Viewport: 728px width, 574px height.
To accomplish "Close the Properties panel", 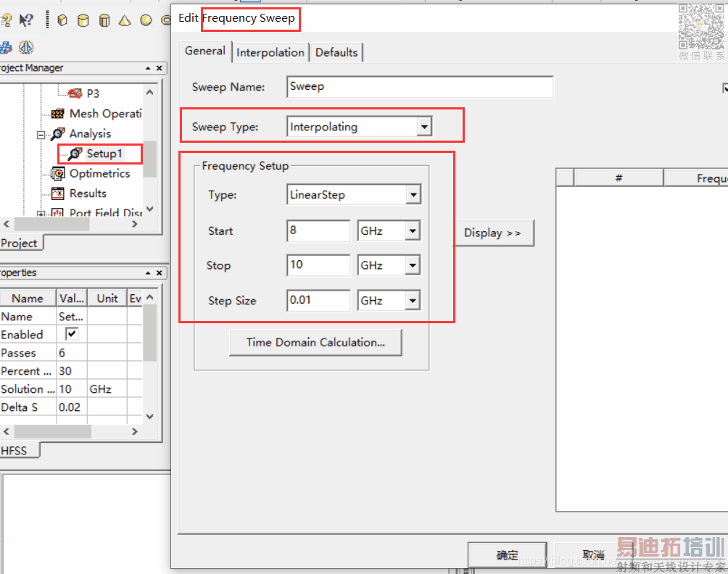I will (x=160, y=273).
